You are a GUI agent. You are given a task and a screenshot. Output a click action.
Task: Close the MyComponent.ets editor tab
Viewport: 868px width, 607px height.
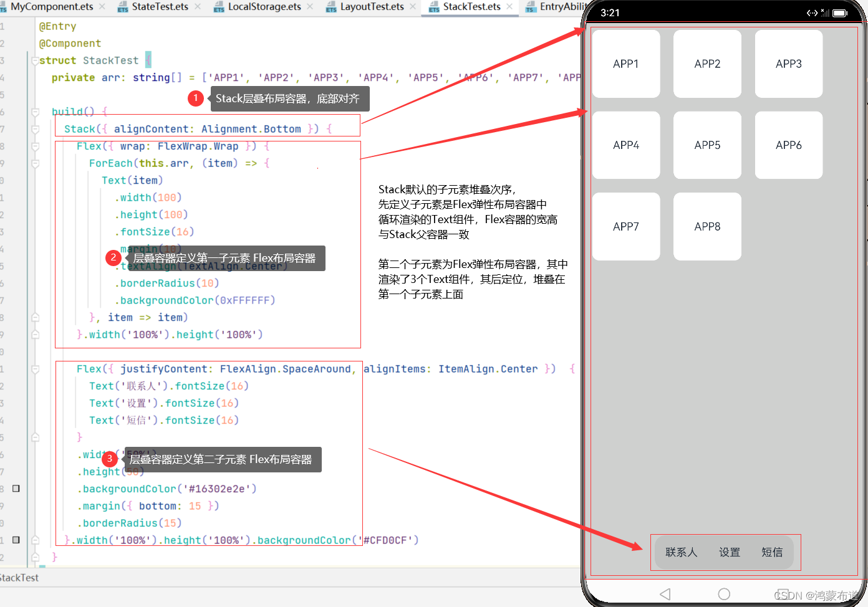pos(102,7)
